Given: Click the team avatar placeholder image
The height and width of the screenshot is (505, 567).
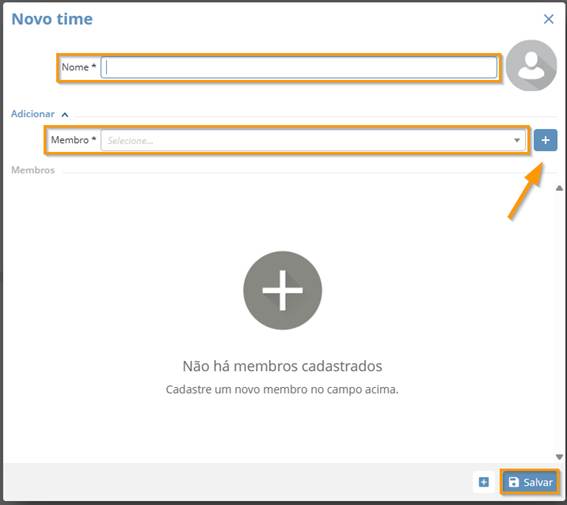Looking at the screenshot, I should coord(531,65).
